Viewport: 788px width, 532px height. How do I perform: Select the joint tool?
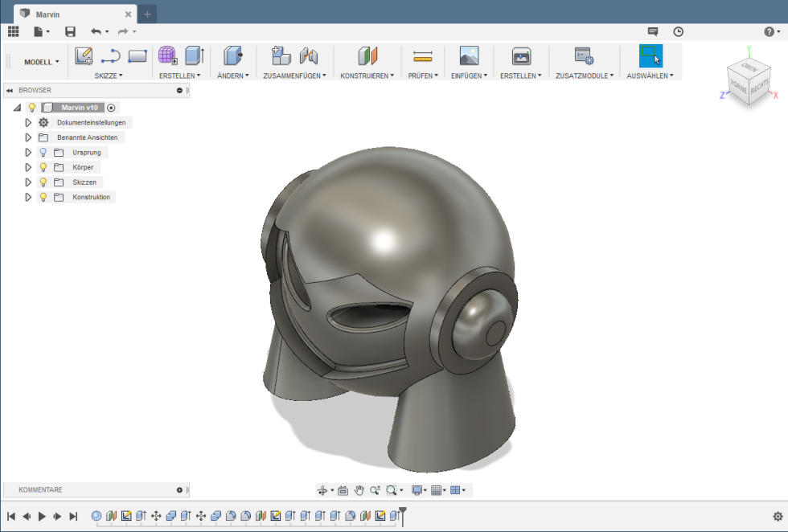[309, 55]
